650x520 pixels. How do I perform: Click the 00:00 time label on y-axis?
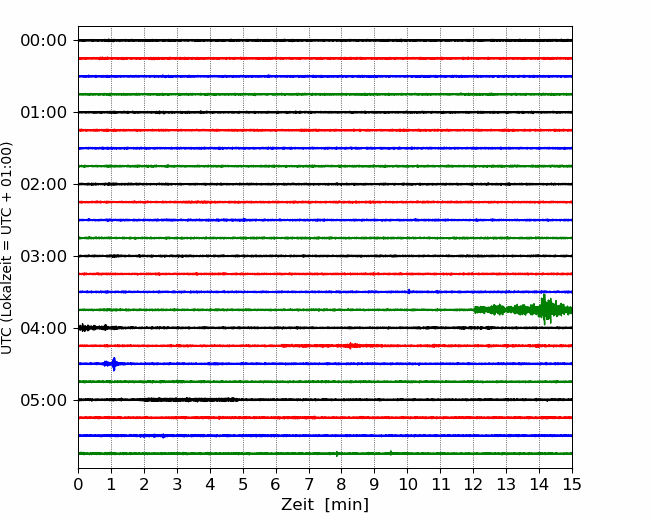click(x=44, y=41)
